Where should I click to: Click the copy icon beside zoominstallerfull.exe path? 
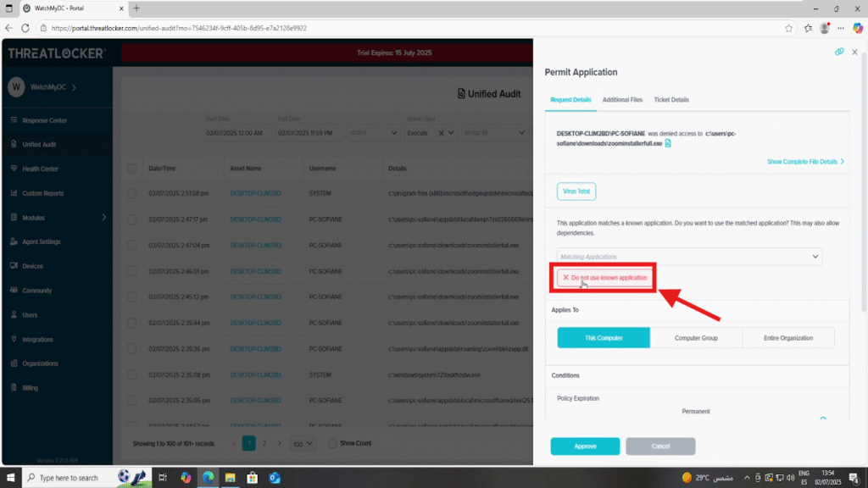tap(668, 143)
